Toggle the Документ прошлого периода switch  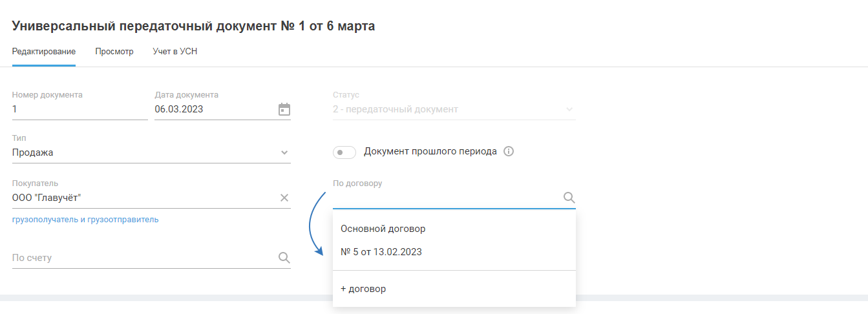pos(344,152)
